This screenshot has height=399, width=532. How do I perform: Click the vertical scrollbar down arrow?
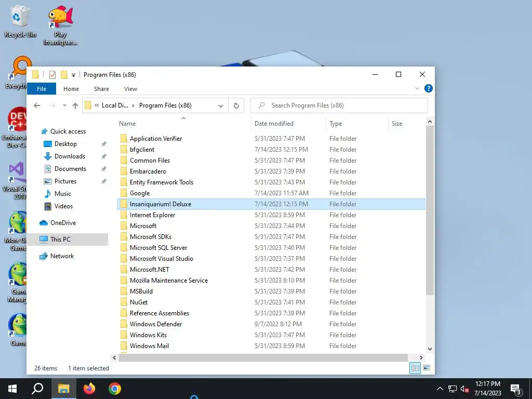(x=430, y=349)
